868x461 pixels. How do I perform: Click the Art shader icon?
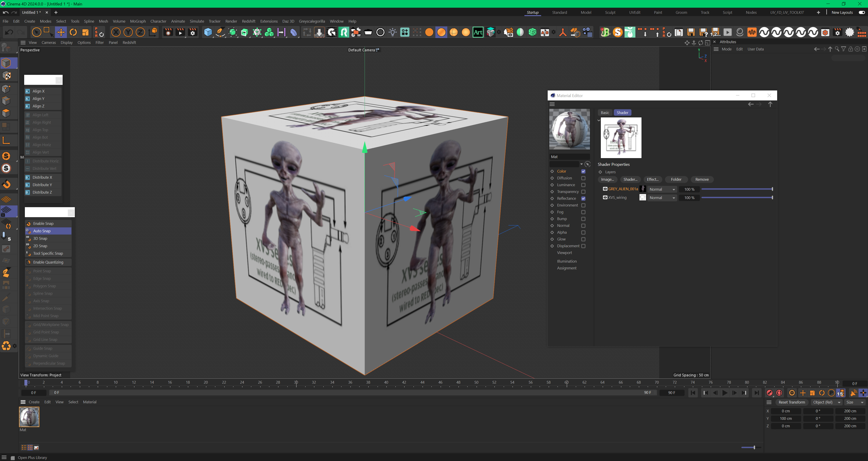(478, 32)
